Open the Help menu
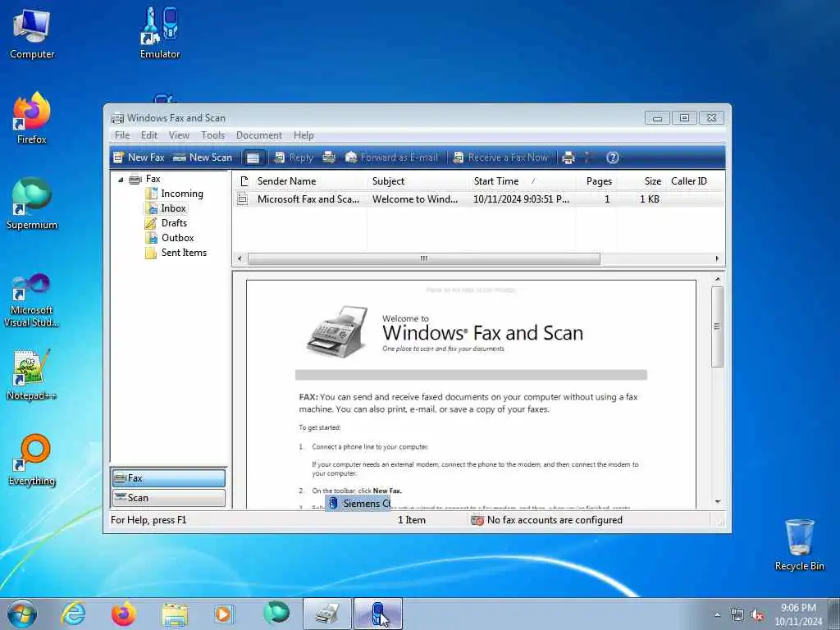 coord(304,135)
